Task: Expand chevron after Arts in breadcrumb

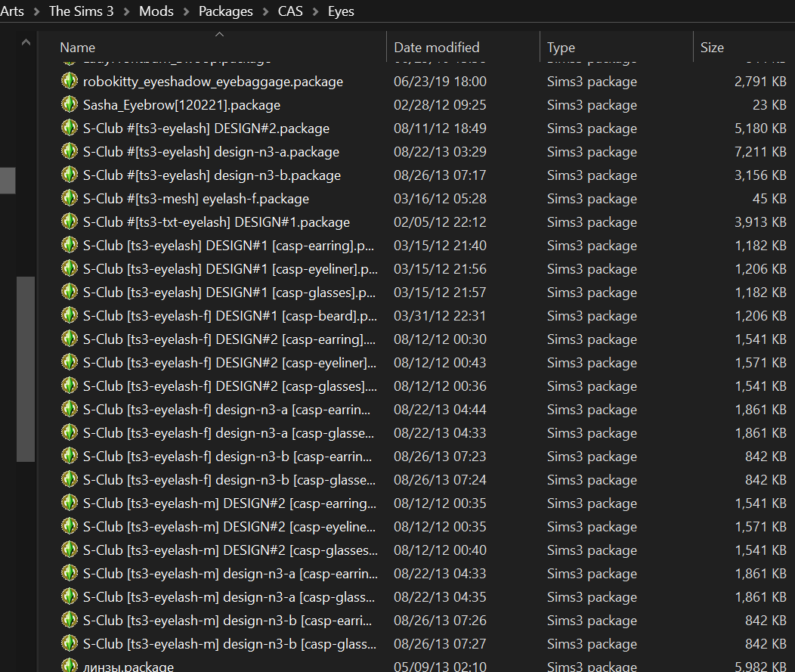Action: tap(36, 11)
